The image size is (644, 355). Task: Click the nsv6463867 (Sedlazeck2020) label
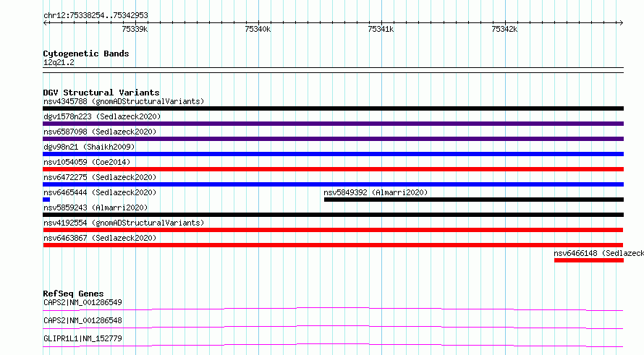point(100,238)
